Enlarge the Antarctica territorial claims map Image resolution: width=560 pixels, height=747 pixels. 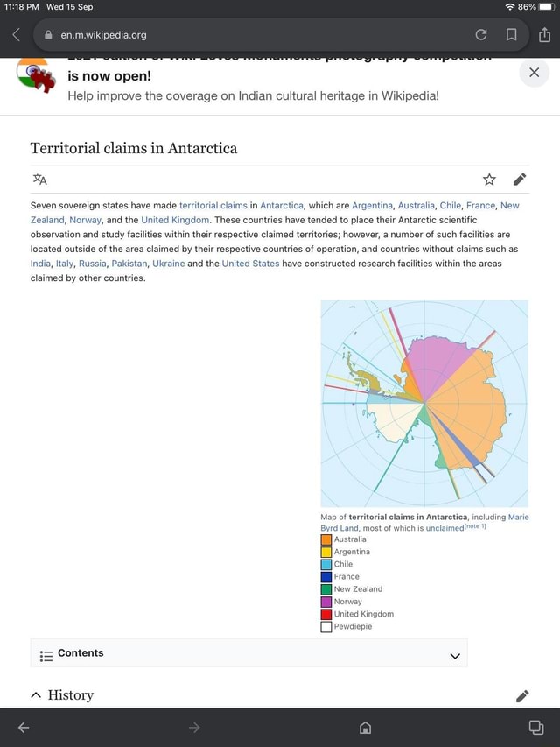click(424, 404)
